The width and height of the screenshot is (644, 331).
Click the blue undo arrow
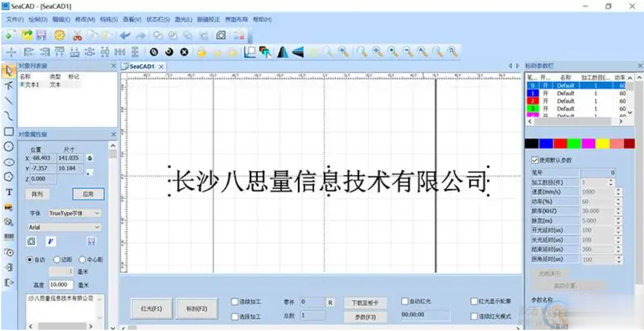pyautogui.click(x=125, y=36)
